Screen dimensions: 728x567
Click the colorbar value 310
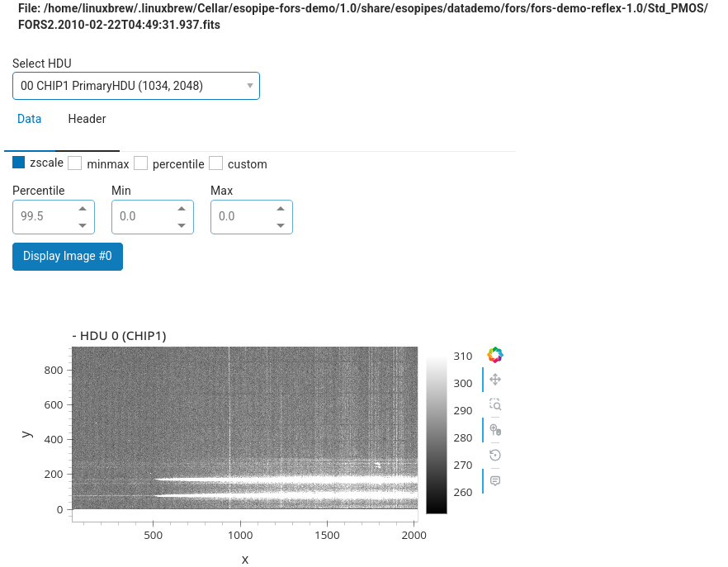(x=463, y=357)
